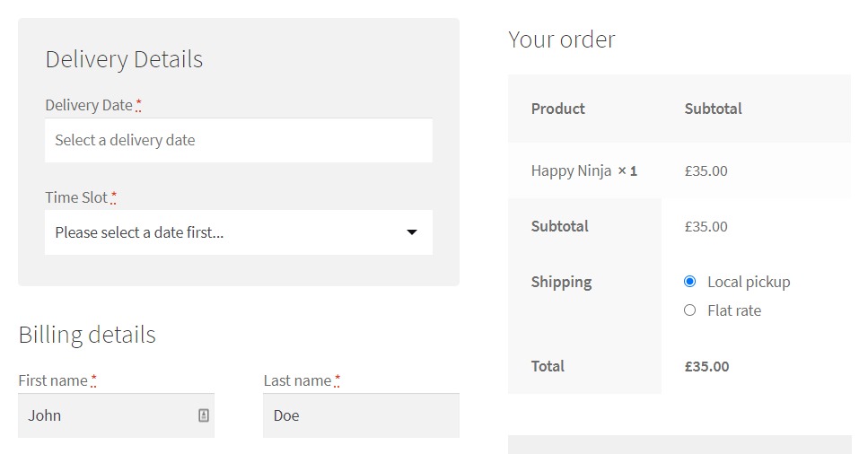868x454 pixels.
Task: Click the Product column header
Action: [557, 109]
